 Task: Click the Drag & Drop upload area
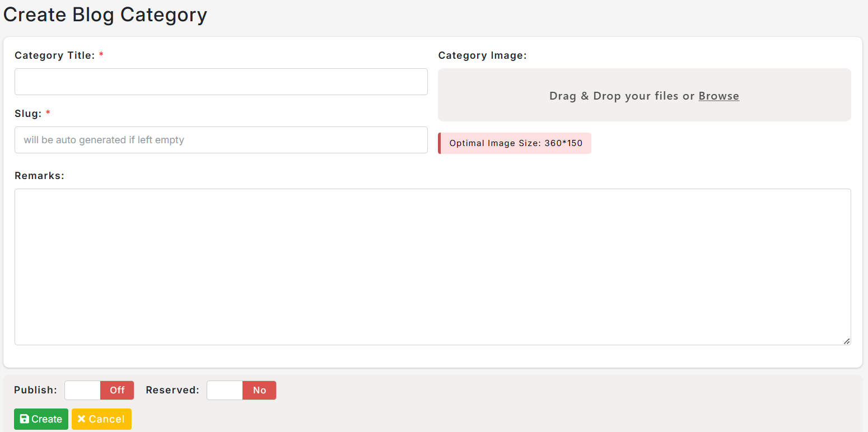coord(644,95)
